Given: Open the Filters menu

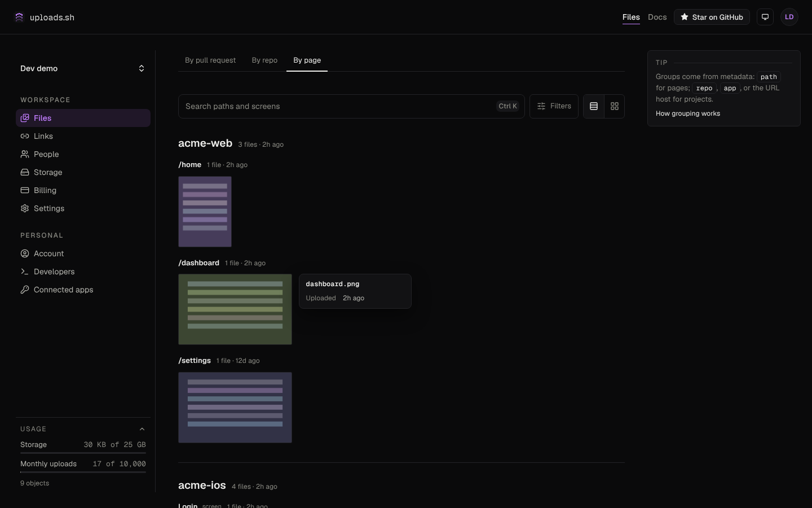Looking at the screenshot, I should [x=554, y=106].
